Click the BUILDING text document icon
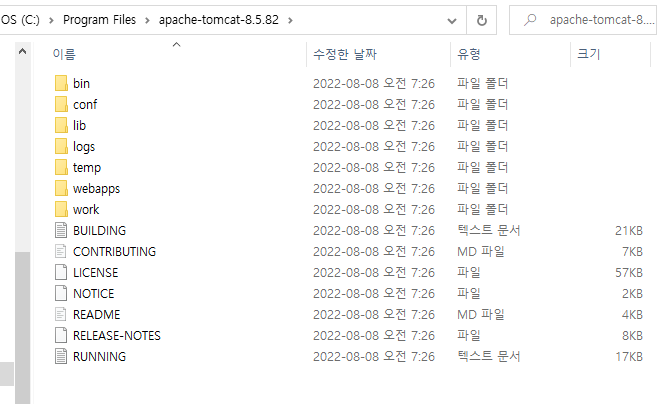 61,230
